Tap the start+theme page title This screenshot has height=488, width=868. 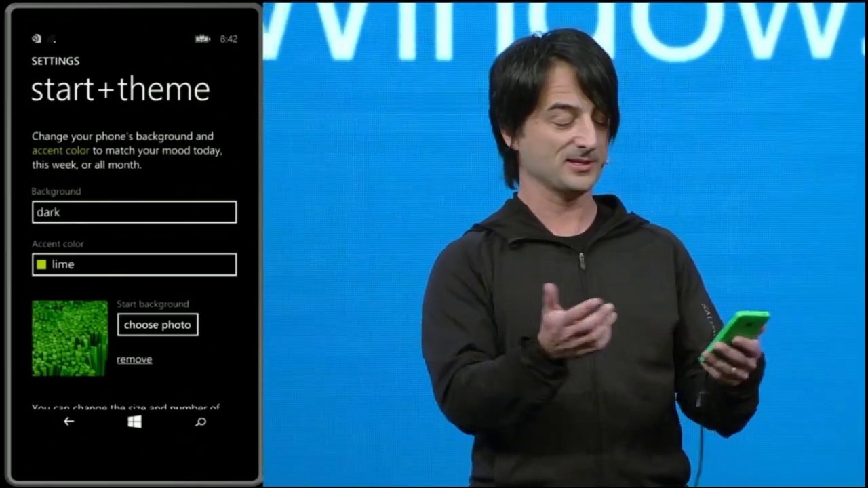pyautogui.click(x=121, y=89)
